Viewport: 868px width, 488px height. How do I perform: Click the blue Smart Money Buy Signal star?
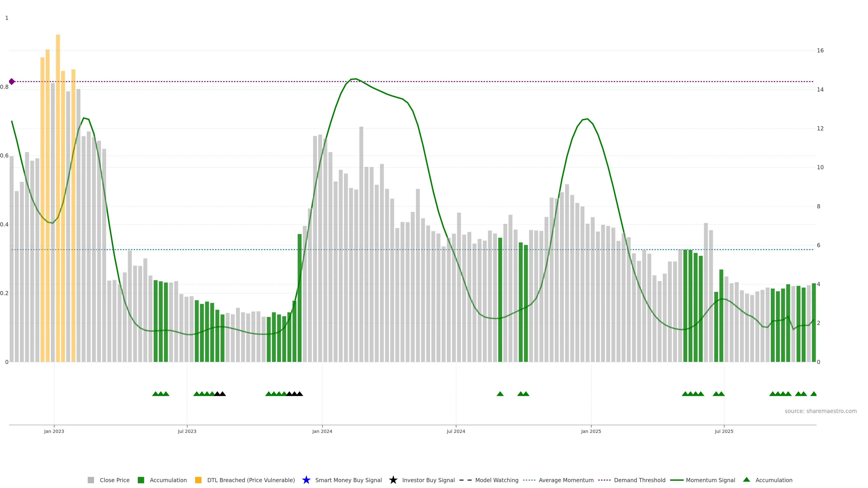tap(306, 480)
